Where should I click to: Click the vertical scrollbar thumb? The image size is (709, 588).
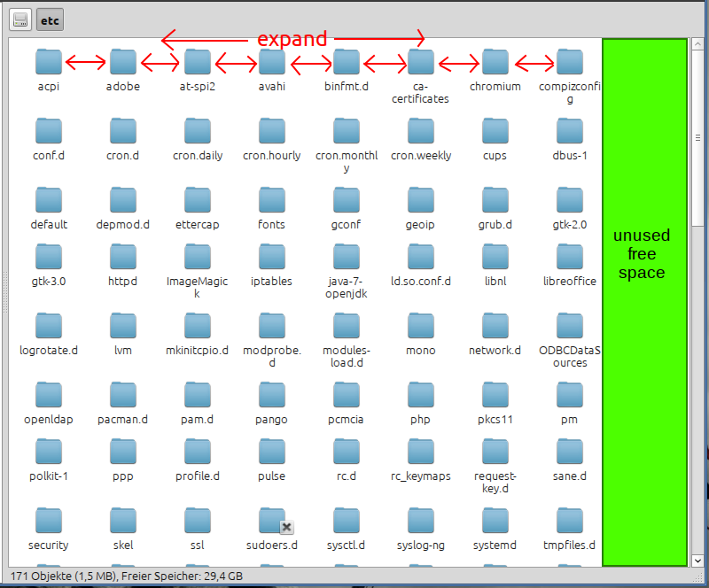click(x=698, y=139)
